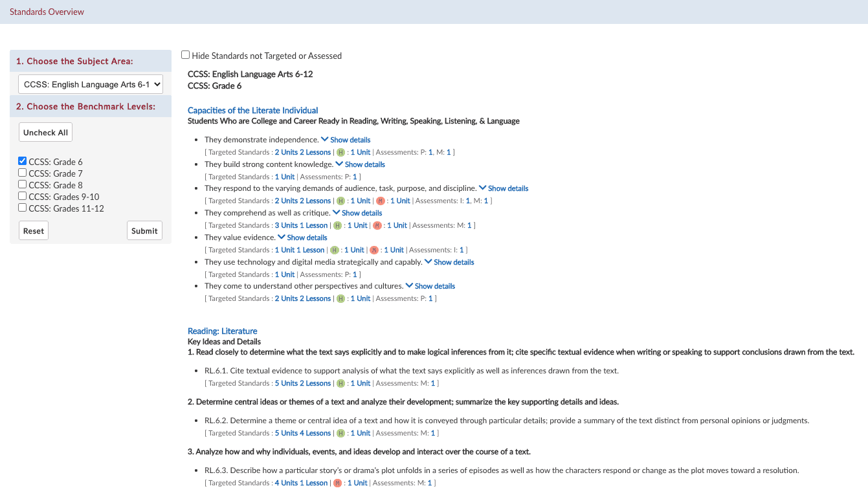Open the Subject Area dropdown
Screen dimensions: 868x497
click(91, 84)
